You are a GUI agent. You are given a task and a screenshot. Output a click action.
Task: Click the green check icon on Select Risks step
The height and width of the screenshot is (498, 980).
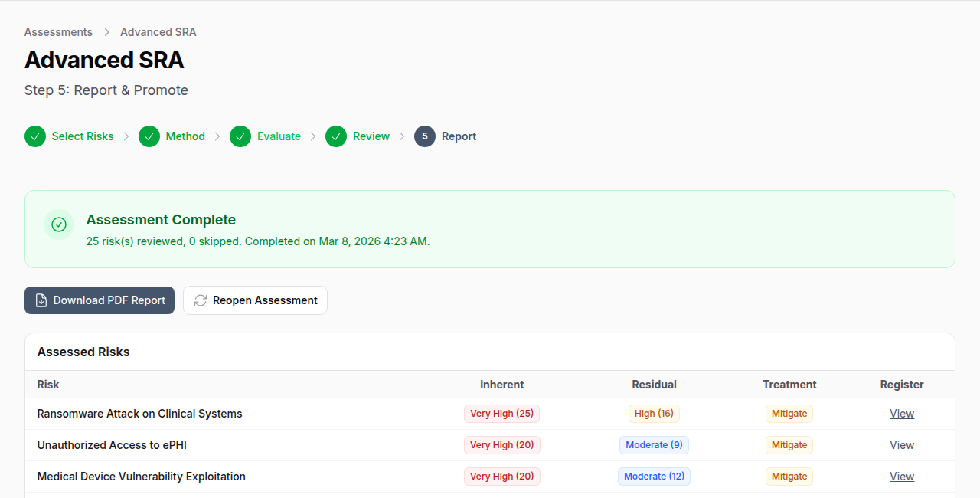(35, 136)
